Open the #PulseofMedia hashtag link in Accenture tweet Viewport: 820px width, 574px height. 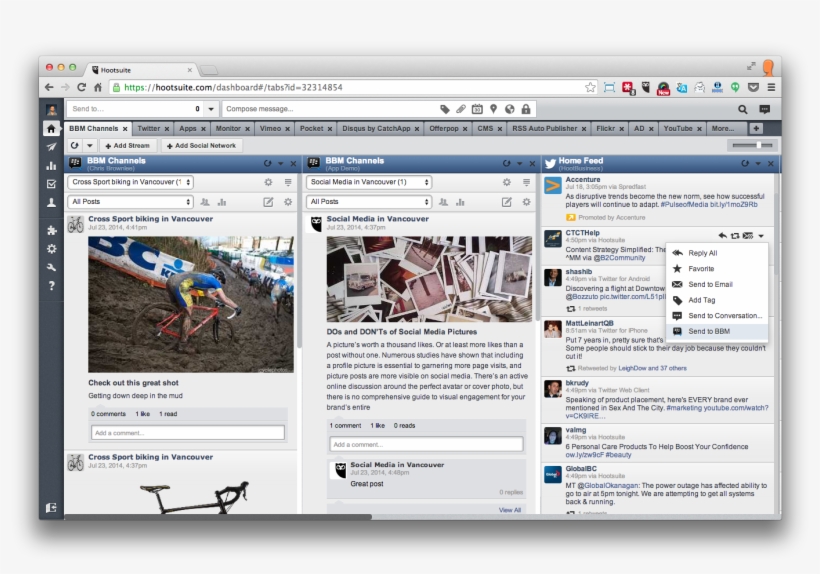click(684, 204)
